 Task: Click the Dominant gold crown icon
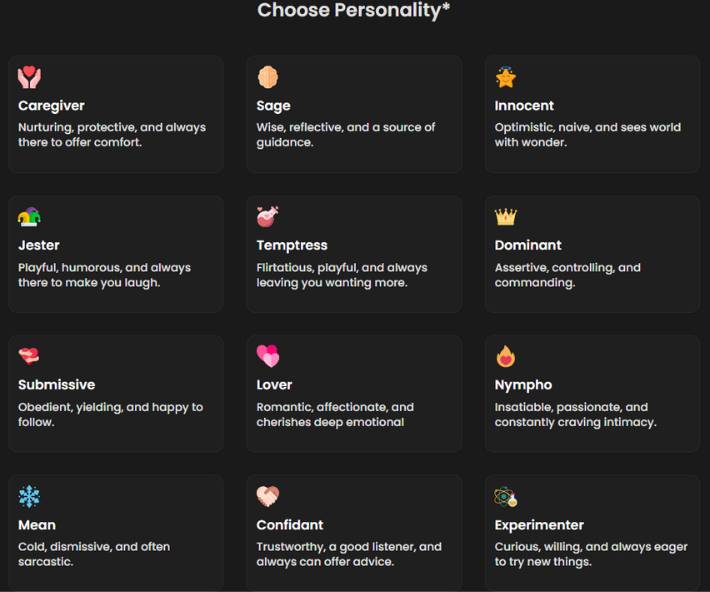pyautogui.click(x=506, y=217)
